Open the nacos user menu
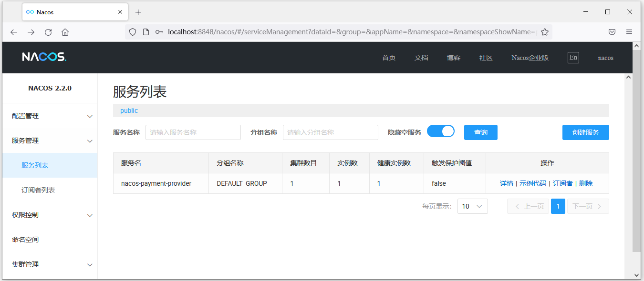Image resolution: width=644 pixels, height=281 pixels. 606,58
